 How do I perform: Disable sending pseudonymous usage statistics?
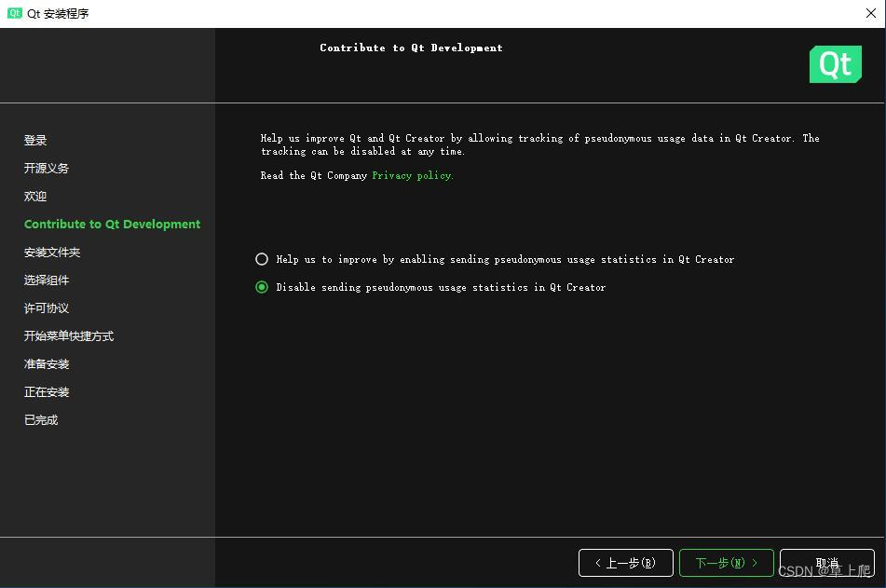(262, 287)
